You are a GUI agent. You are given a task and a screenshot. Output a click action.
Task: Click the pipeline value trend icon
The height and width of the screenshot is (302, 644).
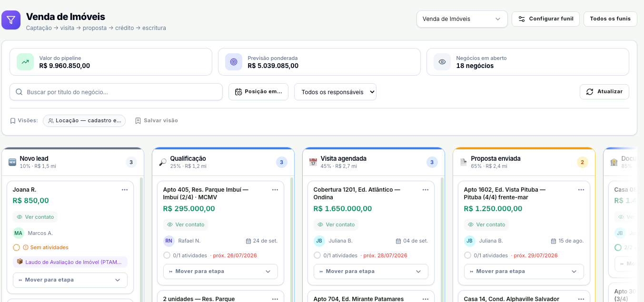click(x=25, y=62)
